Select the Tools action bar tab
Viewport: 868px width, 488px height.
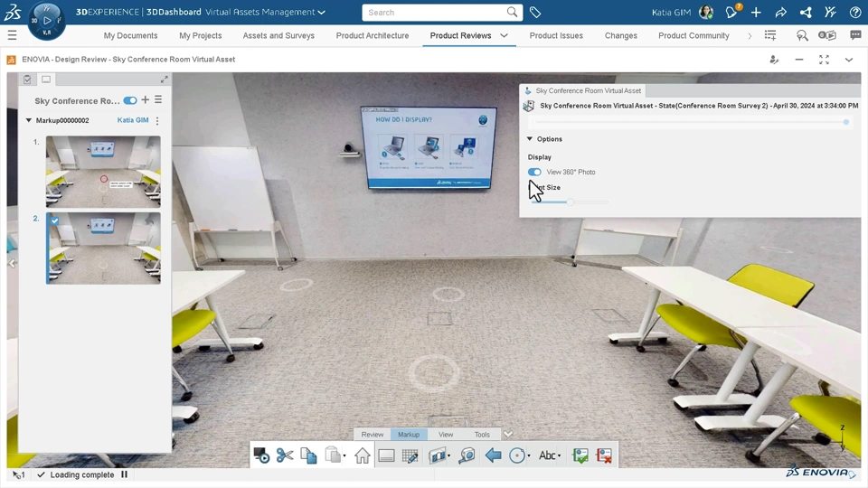click(x=482, y=435)
